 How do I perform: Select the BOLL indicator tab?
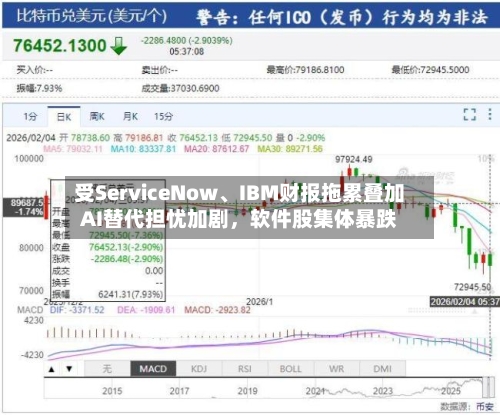click(x=291, y=369)
